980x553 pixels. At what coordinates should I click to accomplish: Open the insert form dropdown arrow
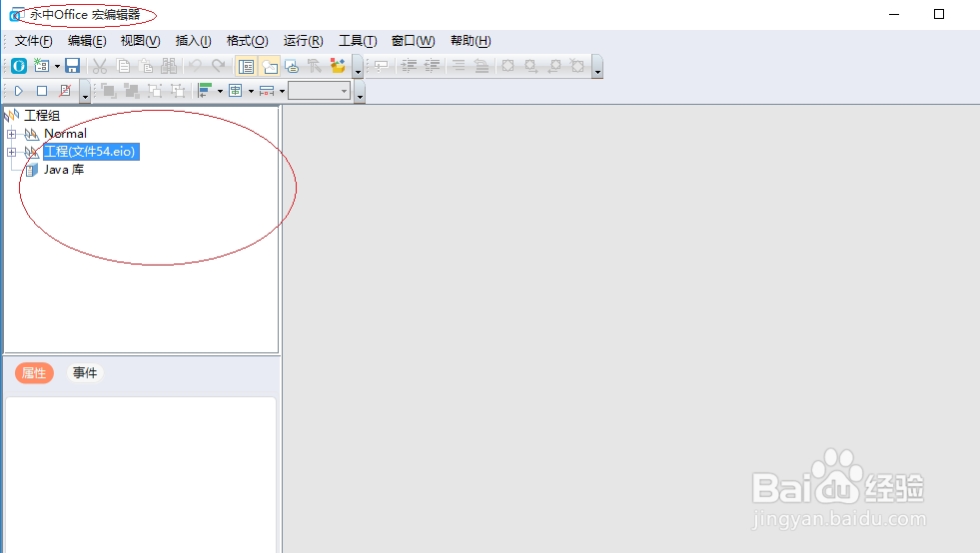click(x=57, y=66)
